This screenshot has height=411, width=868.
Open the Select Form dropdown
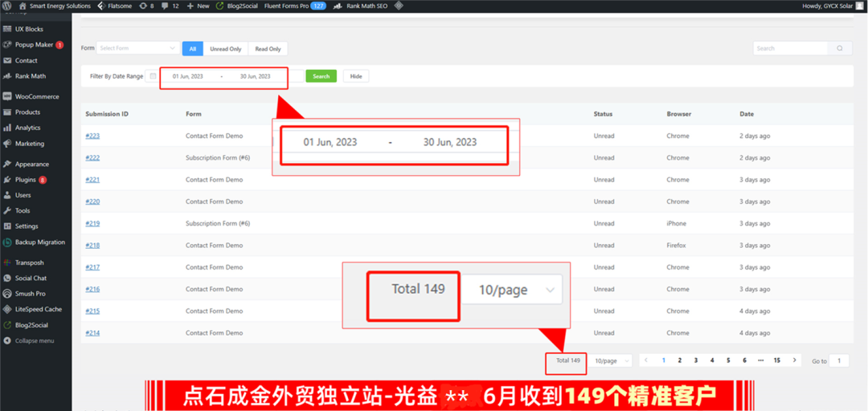pyautogui.click(x=138, y=48)
